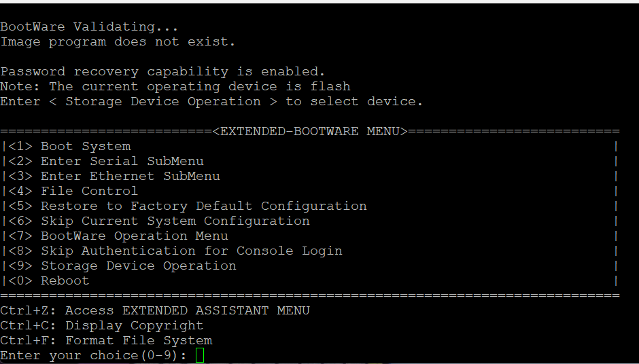This screenshot has width=639, height=364.
Task: Select Storage Device Operation menu entry
Action: click(x=138, y=266)
